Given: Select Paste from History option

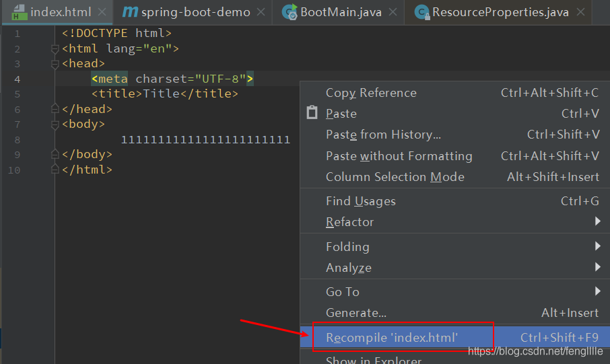Looking at the screenshot, I should coord(454,135).
